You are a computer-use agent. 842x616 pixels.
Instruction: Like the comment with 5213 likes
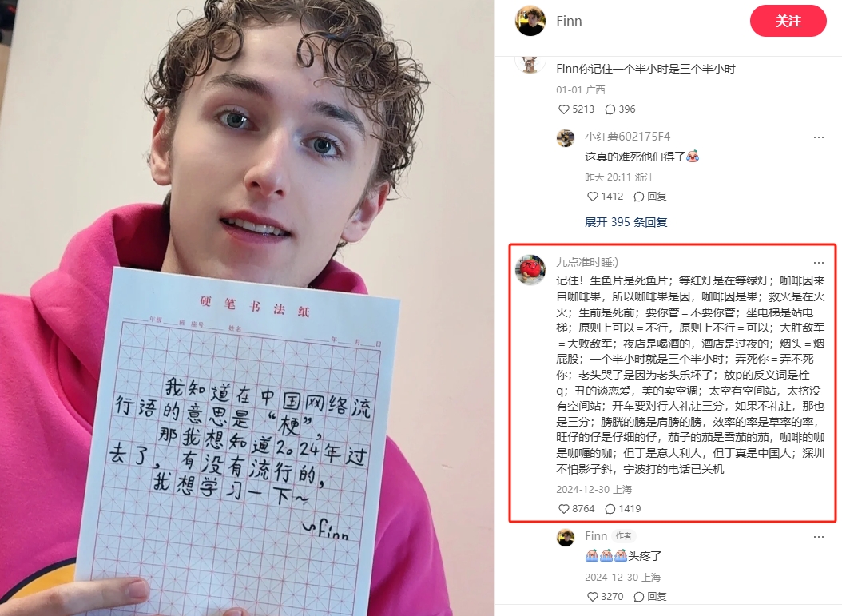(x=576, y=109)
